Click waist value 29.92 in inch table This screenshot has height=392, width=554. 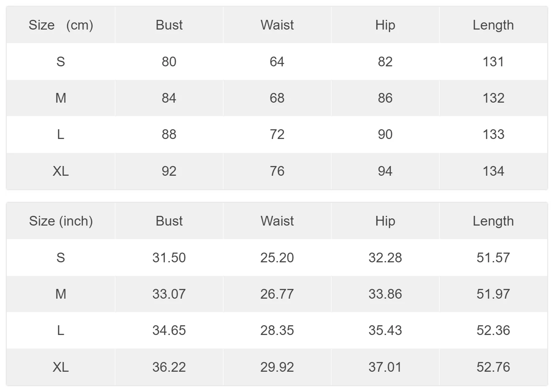pyautogui.click(x=277, y=367)
